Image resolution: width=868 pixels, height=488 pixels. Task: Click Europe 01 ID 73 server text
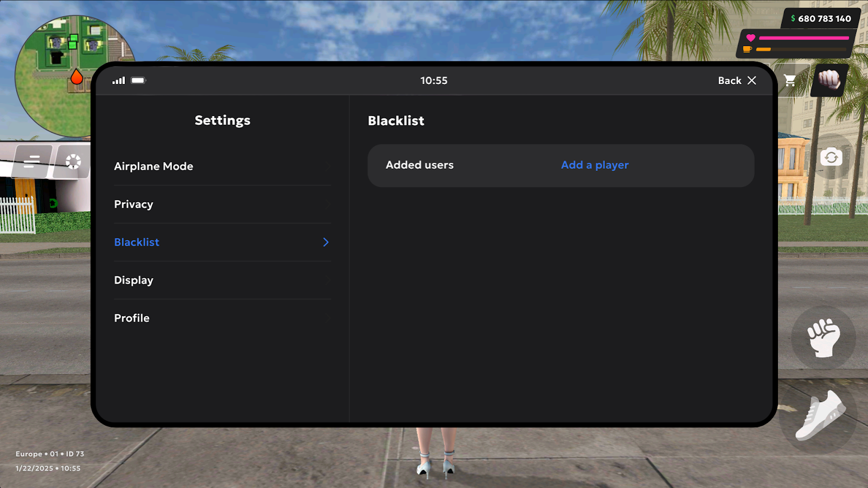click(x=50, y=454)
